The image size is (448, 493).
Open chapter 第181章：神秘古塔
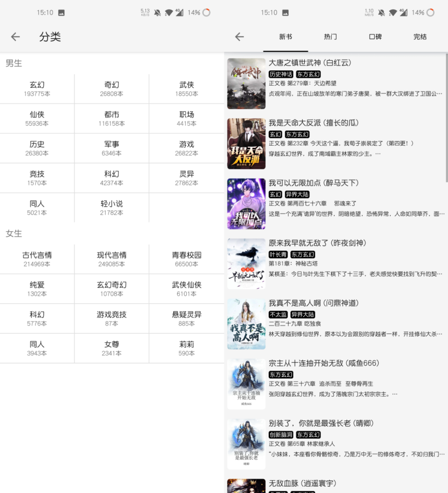point(293,264)
